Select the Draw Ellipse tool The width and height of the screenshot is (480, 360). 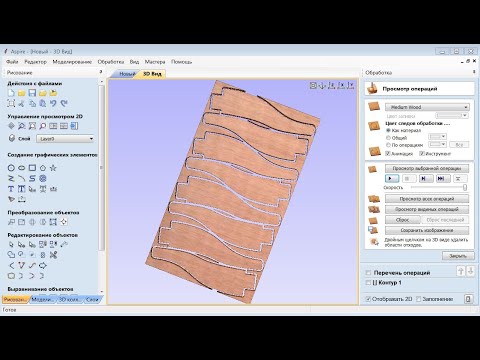(22, 168)
